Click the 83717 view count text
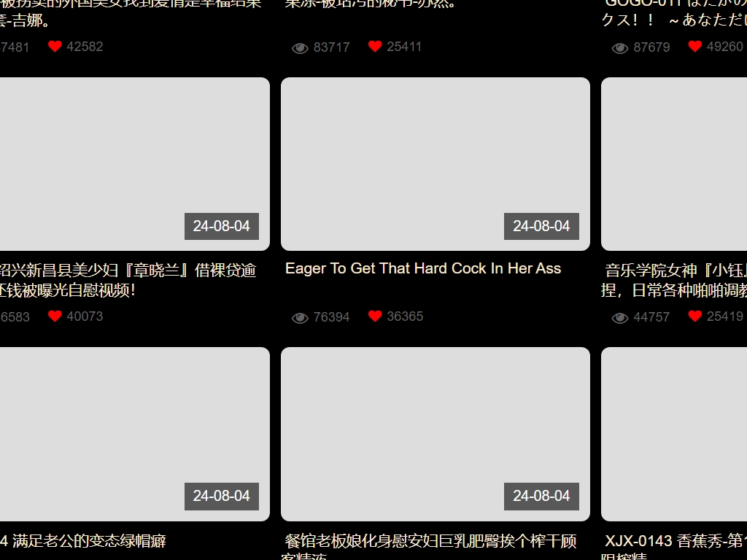Image resolution: width=747 pixels, height=560 pixels. coord(331,47)
